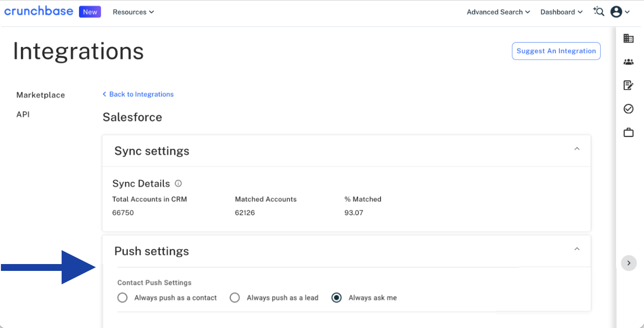Open the Advanced Search dropdown

tap(498, 12)
